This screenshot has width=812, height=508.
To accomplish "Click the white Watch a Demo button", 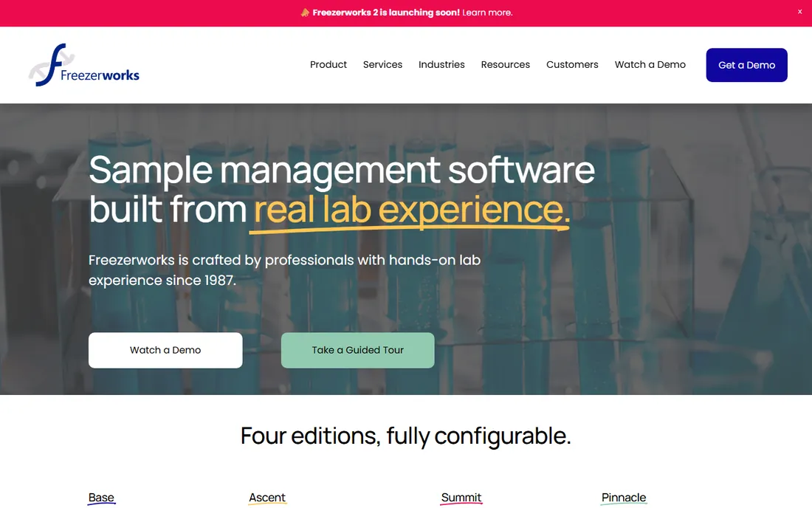I will click(165, 350).
